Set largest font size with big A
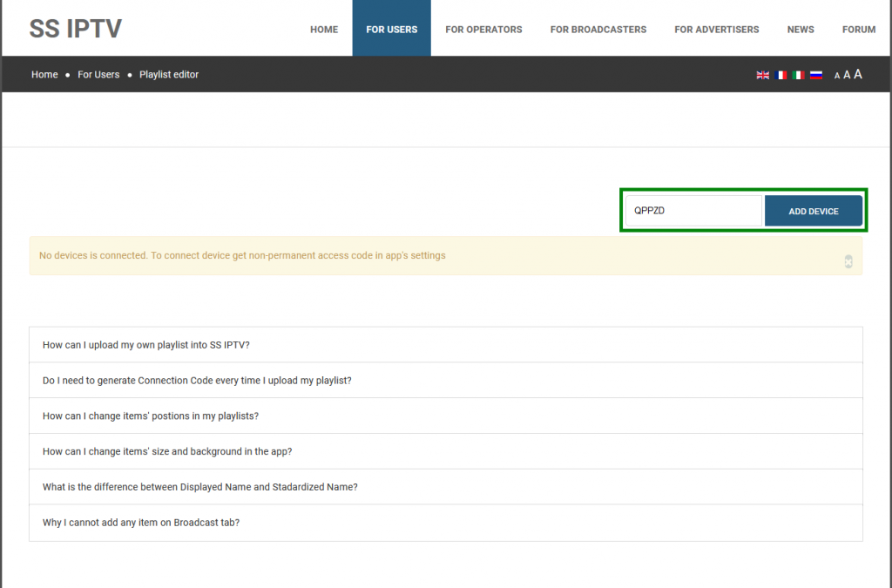The width and height of the screenshot is (892, 588). (x=858, y=74)
